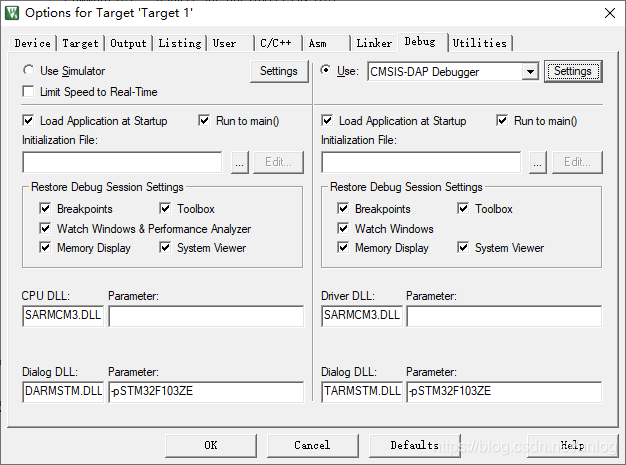Close the Options for Target dialog
Screen dimensions: 626x465
coord(609,13)
